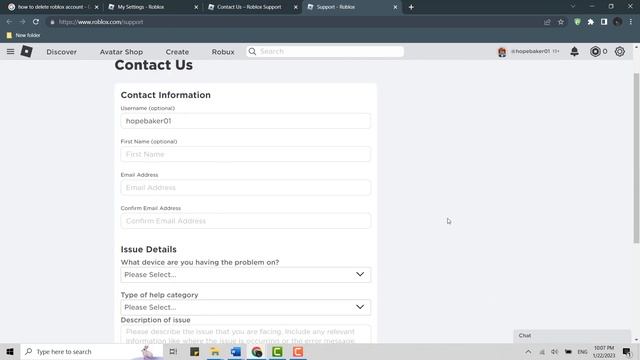Click the ENG language indicator
This screenshot has height=360, width=640.
click(x=582, y=351)
